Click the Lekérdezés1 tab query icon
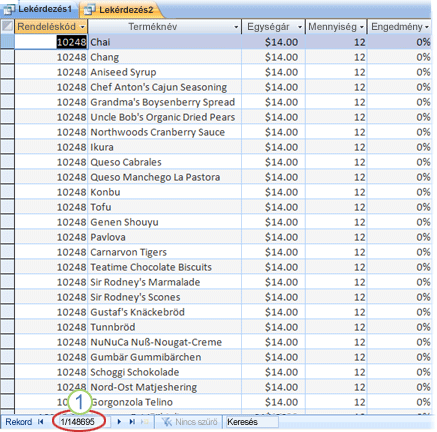 point(9,9)
